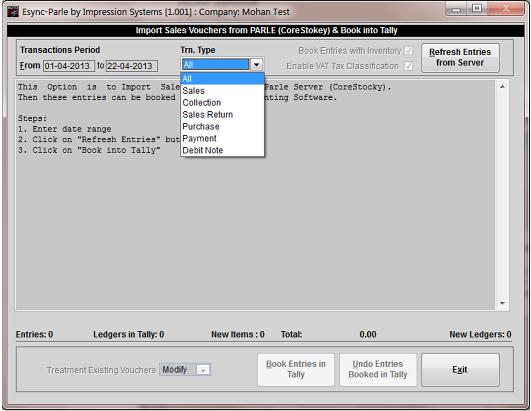Collapse the Trn. Type dropdown arrow

tap(257, 64)
